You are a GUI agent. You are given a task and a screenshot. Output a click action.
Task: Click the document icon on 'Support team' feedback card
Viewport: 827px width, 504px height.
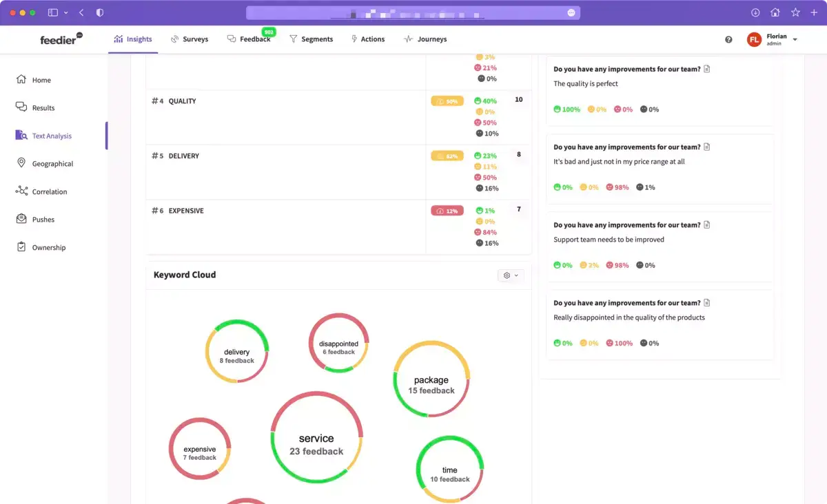pos(707,224)
